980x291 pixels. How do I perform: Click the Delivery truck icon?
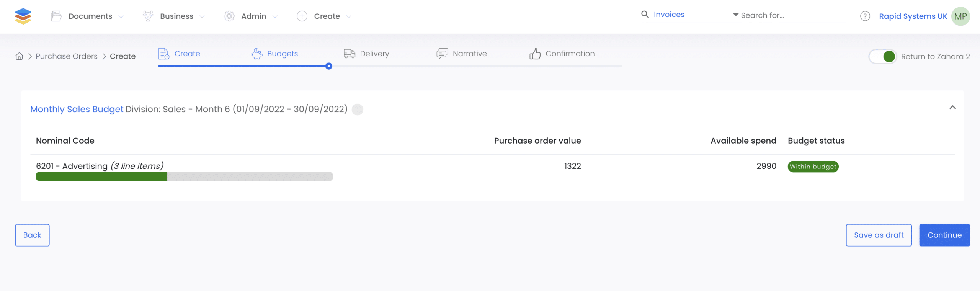pos(349,54)
